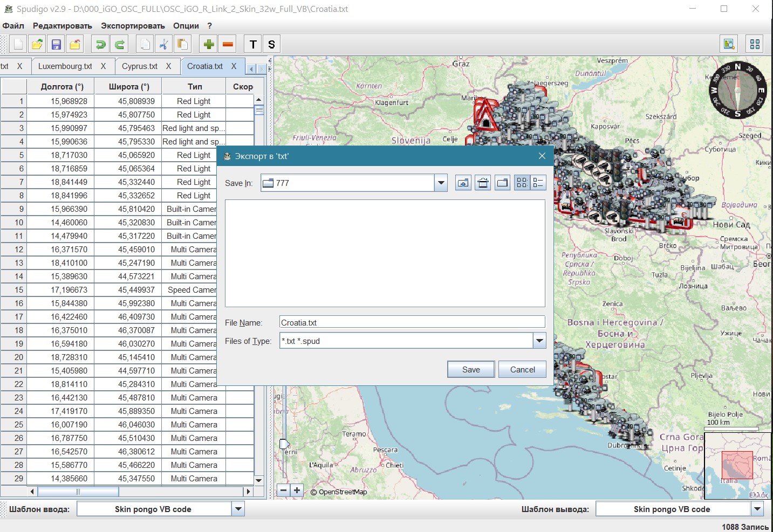The width and height of the screenshot is (773, 532).
Task: Toggle the map layer icon at top right
Action: pyautogui.click(x=729, y=44)
